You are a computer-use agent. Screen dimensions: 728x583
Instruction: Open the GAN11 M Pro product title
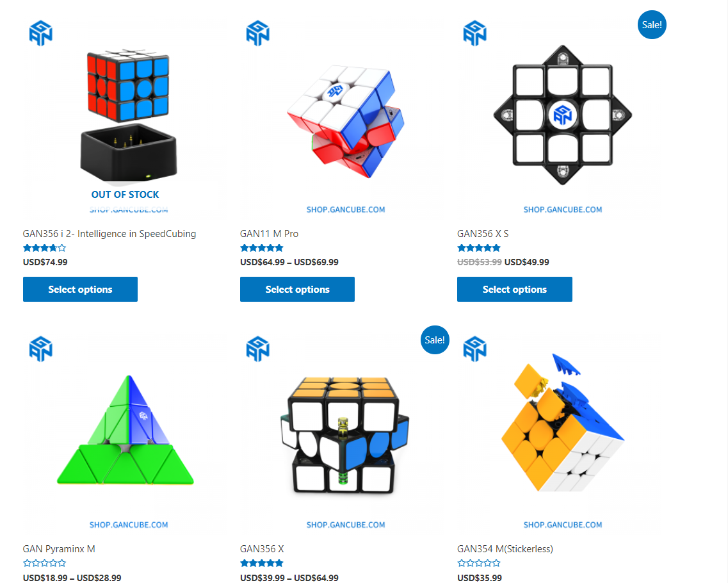pos(270,234)
